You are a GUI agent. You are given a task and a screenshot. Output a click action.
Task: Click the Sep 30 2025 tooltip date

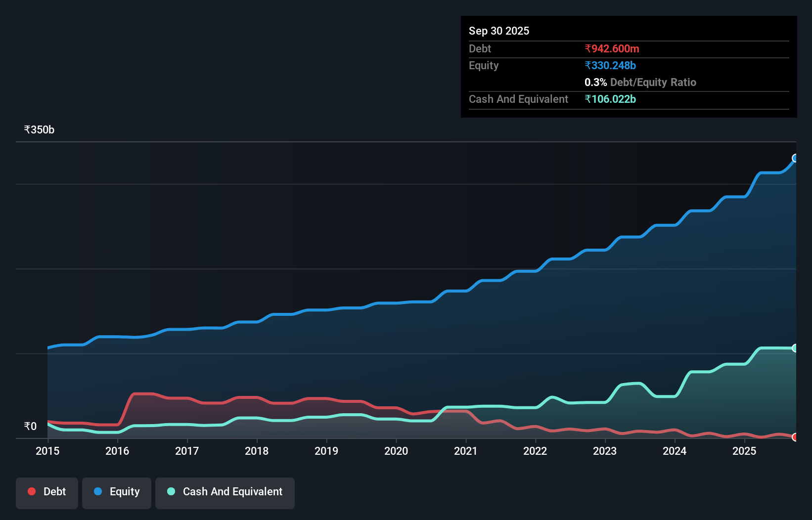pos(499,31)
